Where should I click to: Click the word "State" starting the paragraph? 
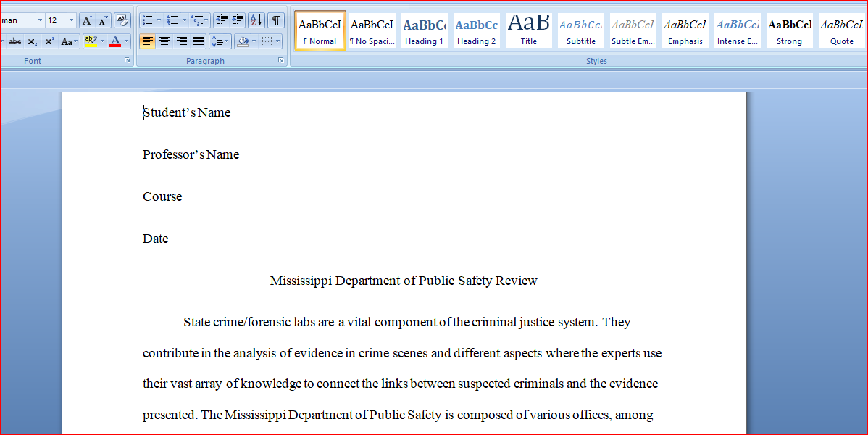pyautogui.click(x=196, y=322)
